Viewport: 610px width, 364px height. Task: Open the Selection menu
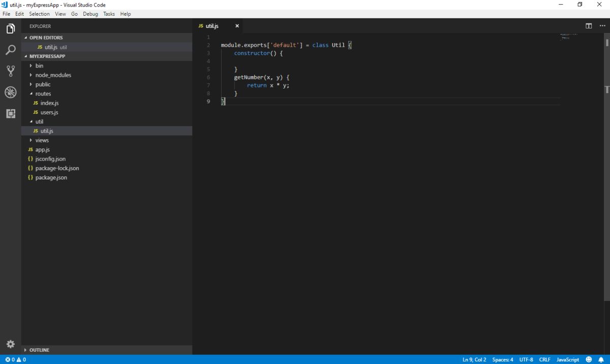click(x=39, y=14)
